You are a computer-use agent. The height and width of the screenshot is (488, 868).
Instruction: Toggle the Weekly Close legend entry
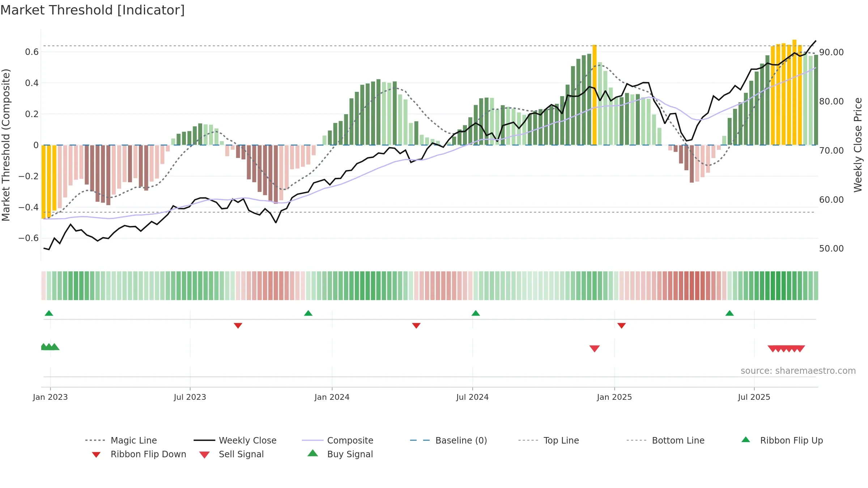[x=235, y=440]
